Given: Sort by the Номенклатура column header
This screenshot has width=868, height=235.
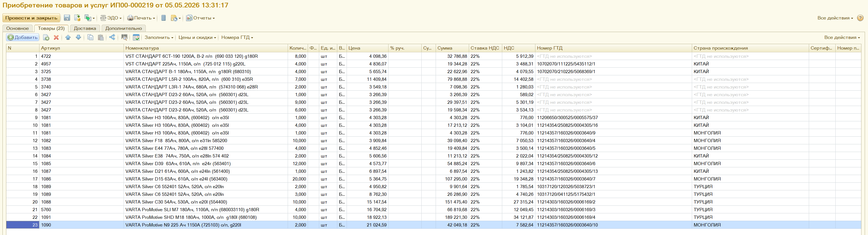Looking at the screenshot, I should click(x=205, y=48).
